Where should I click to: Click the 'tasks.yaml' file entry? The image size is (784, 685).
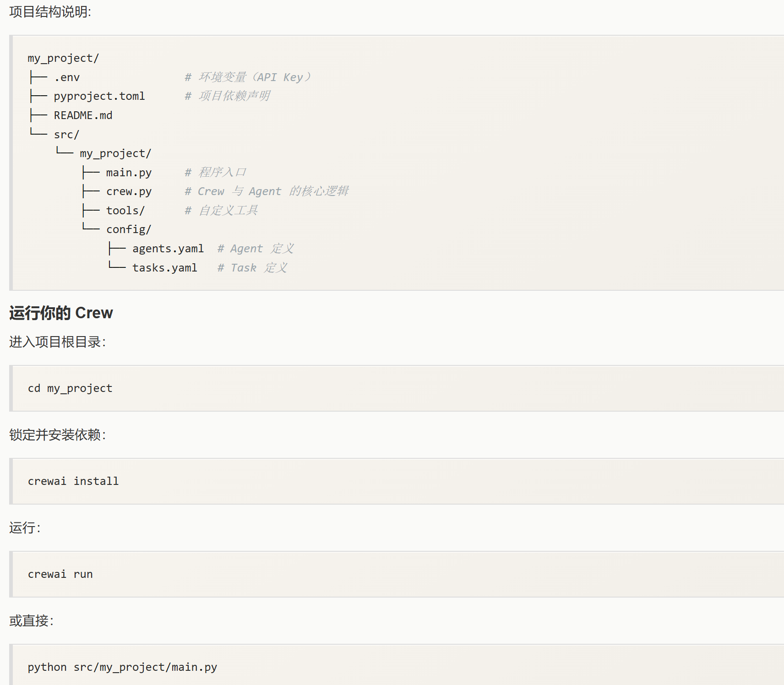tap(165, 268)
